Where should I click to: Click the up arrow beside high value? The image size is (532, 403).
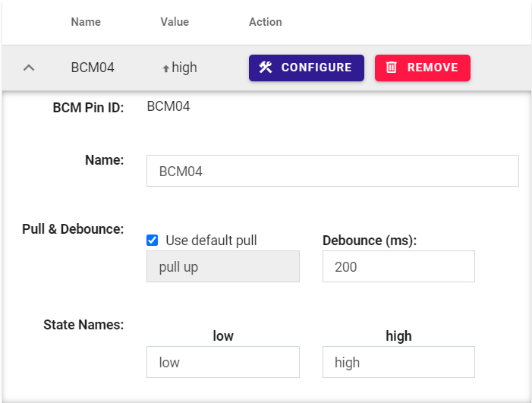(x=165, y=69)
